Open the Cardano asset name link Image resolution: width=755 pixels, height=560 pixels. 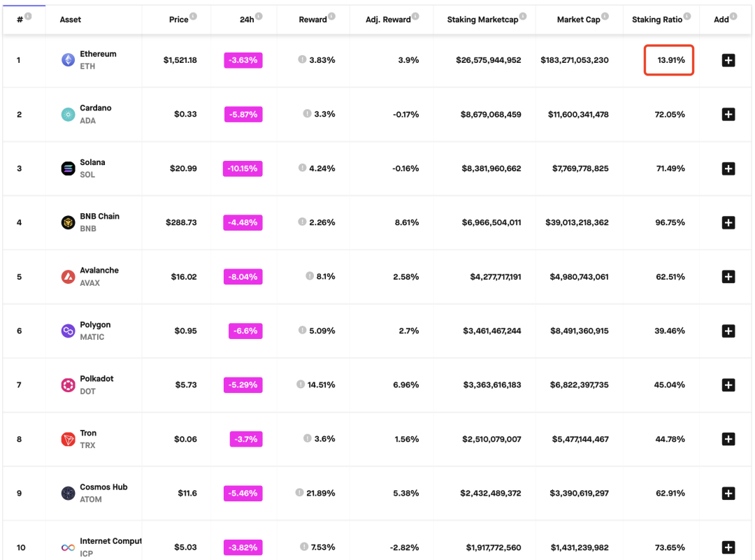tap(95, 108)
